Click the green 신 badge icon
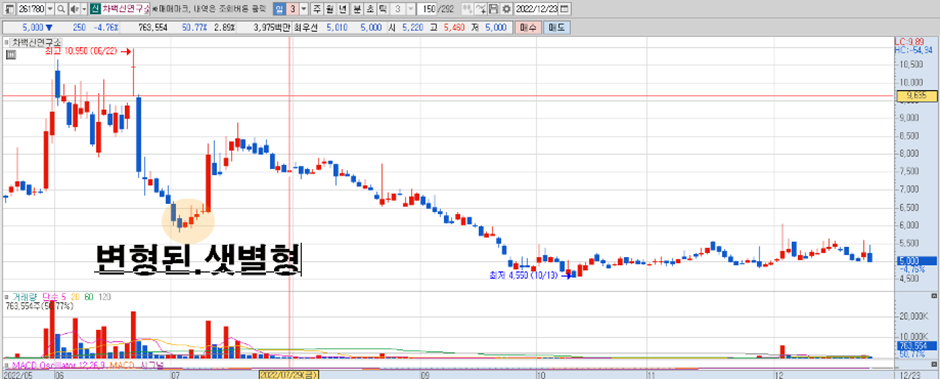 point(95,9)
